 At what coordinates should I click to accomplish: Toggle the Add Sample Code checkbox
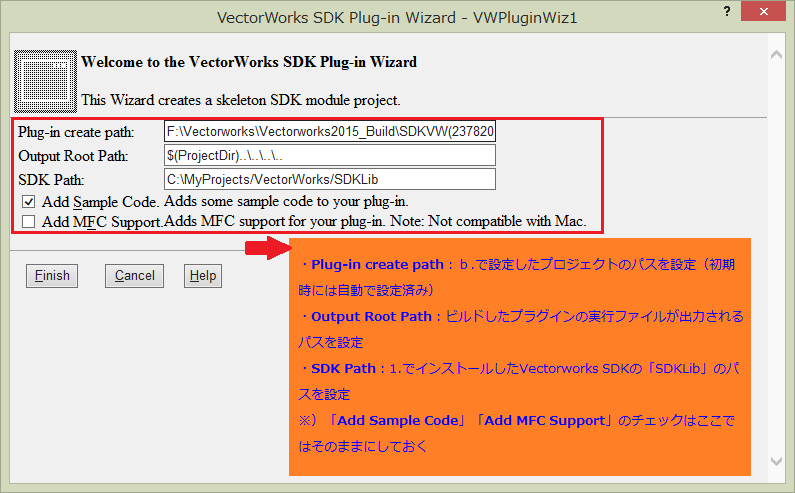[x=28, y=202]
